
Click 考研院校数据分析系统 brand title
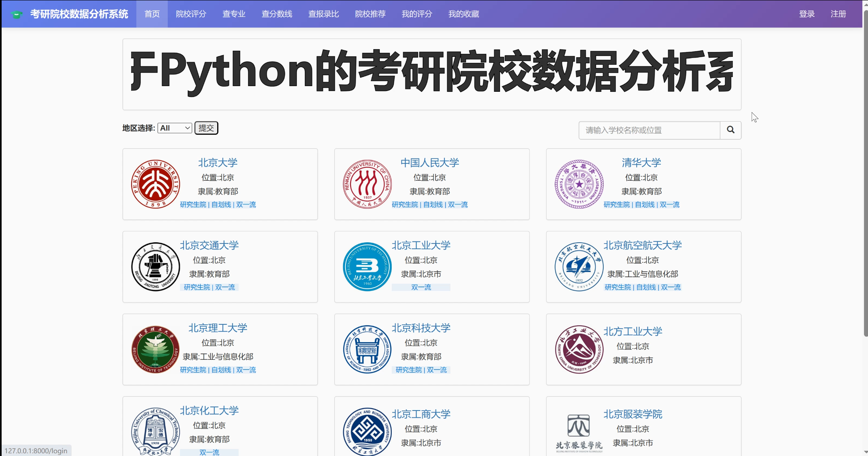(79, 14)
